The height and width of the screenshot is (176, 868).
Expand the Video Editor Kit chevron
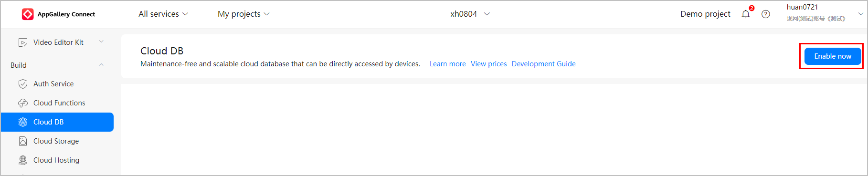pyautogui.click(x=101, y=42)
